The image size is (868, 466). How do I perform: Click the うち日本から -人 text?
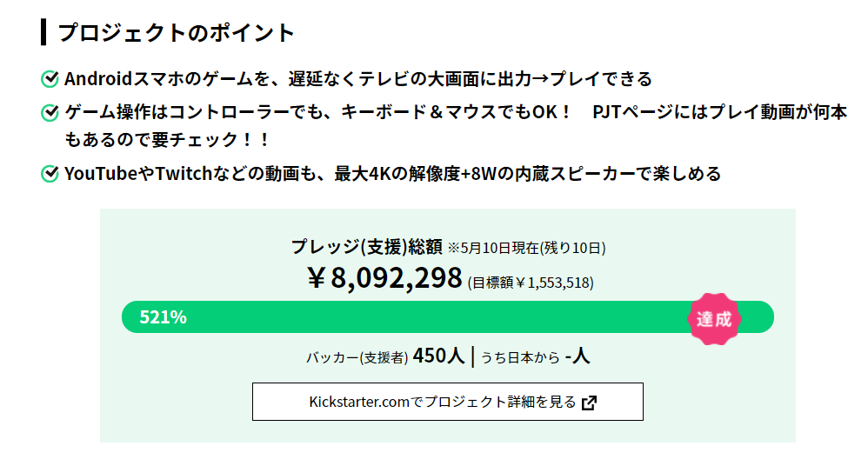click(x=535, y=356)
